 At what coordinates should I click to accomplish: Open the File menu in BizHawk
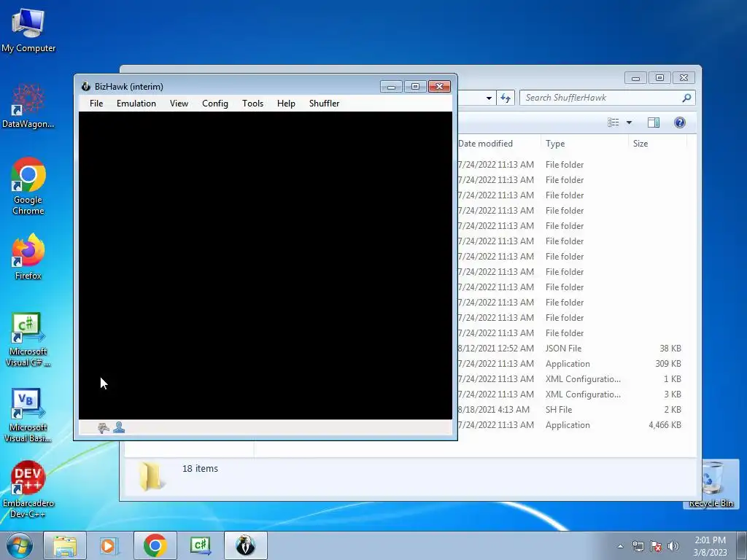96,104
